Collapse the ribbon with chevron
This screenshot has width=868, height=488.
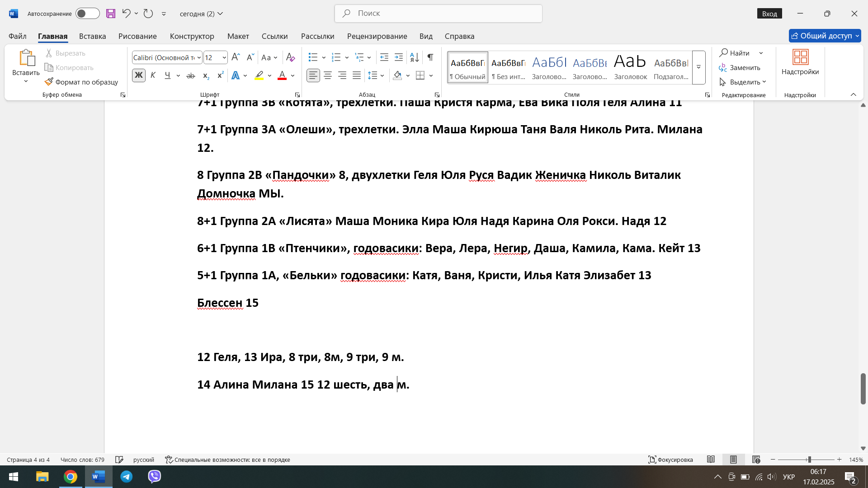tap(854, 94)
